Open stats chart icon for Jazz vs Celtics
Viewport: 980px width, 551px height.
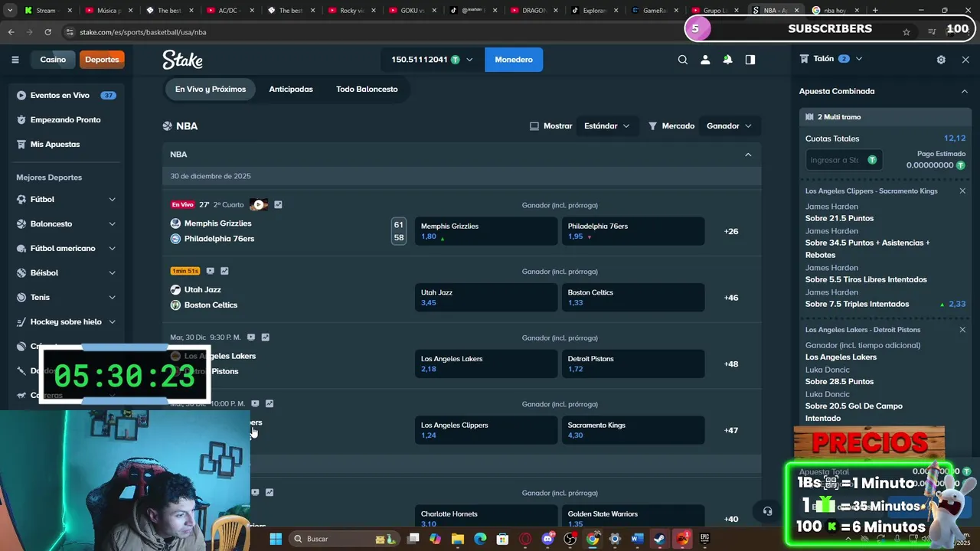224,271
